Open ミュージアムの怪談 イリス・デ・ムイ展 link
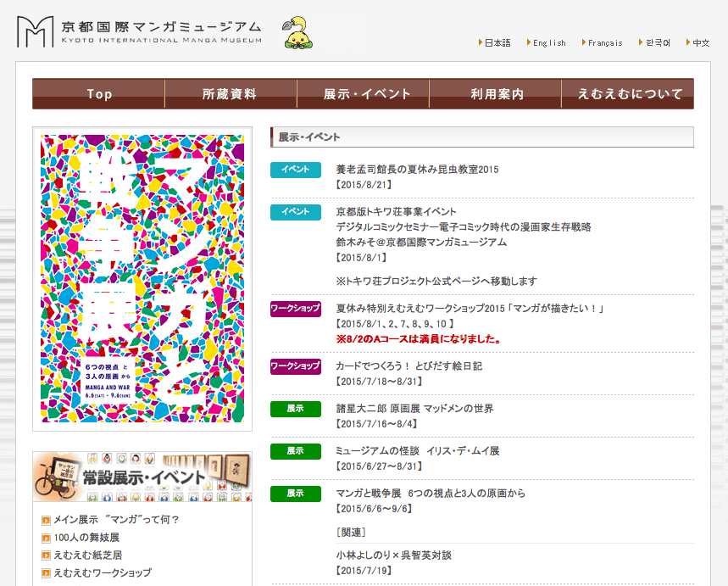Image resolution: width=728 pixels, height=586 pixels. [418, 451]
